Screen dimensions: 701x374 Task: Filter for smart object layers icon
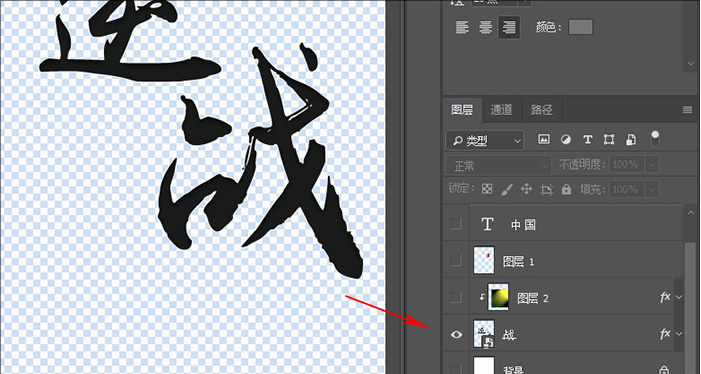[x=631, y=139]
